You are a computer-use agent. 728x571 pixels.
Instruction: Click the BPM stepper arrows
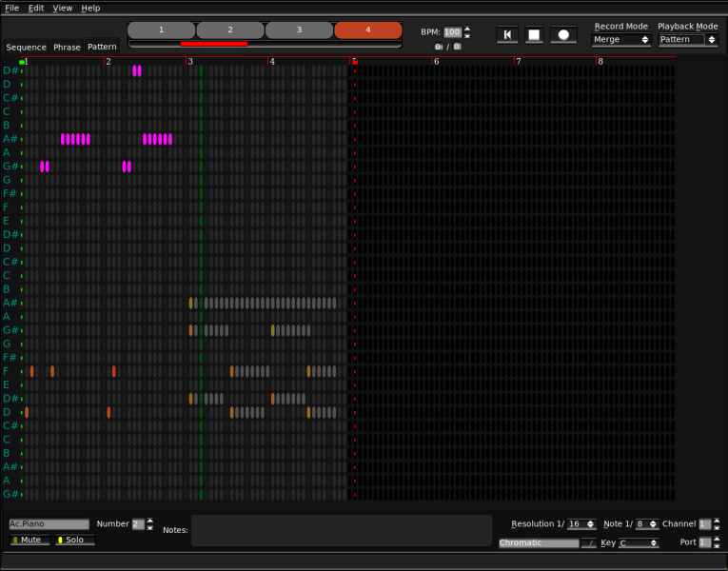(467, 32)
